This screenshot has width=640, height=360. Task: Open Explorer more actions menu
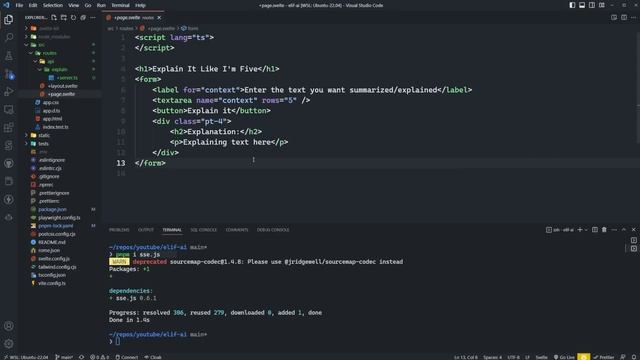point(93,18)
